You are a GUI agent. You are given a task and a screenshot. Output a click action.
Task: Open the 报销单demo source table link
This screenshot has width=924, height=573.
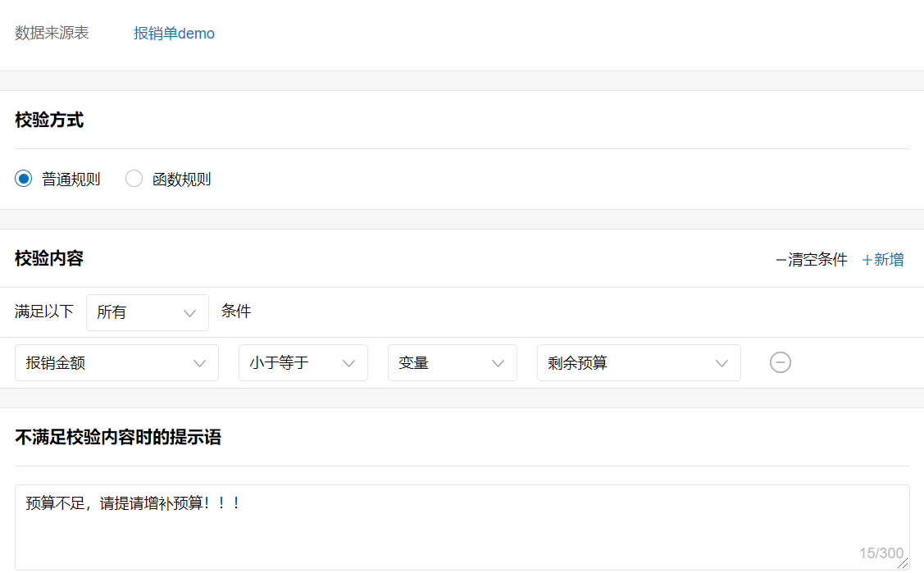[174, 34]
